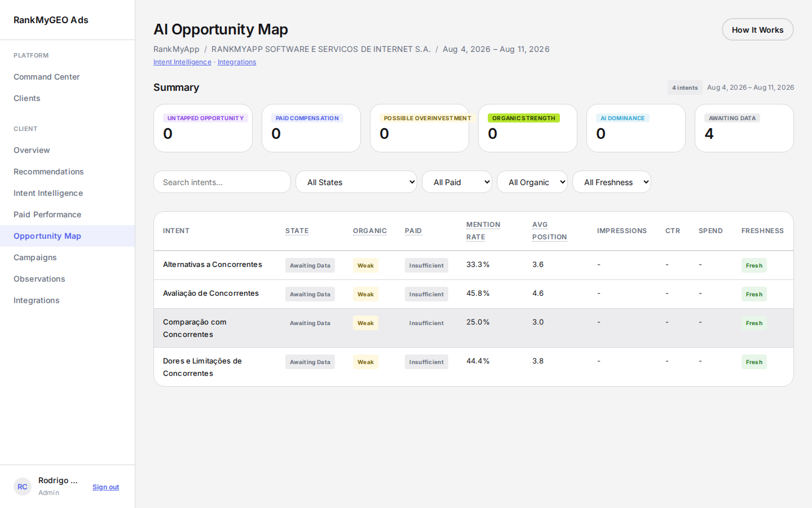Click the 4 intents badge
The image size is (812, 508).
(x=685, y=87)
